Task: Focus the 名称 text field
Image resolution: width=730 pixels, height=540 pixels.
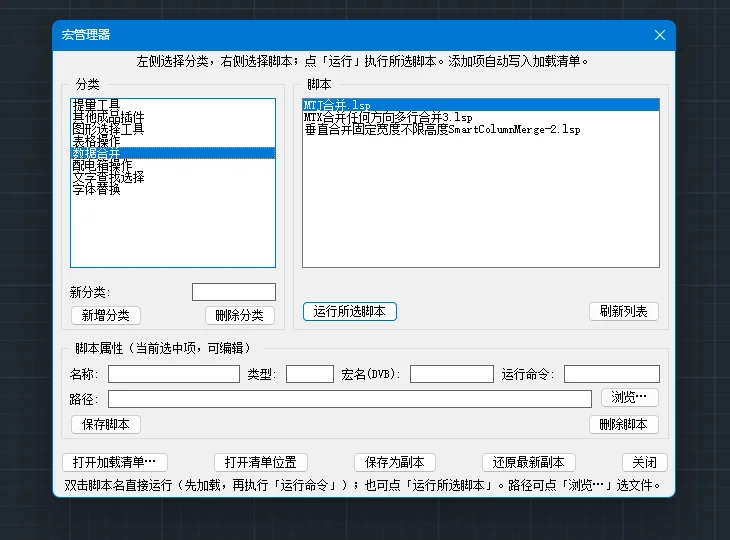Action: click(174, 374)
